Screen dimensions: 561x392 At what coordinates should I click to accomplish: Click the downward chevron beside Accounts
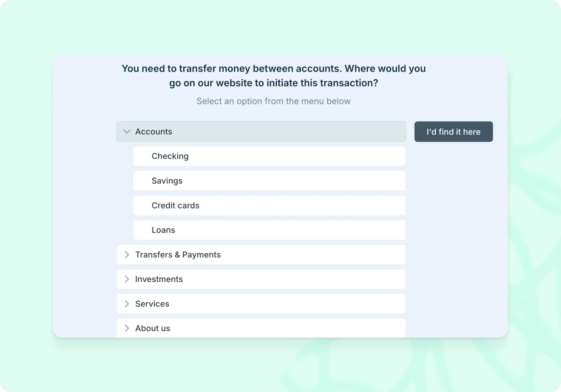click(127, 131)
